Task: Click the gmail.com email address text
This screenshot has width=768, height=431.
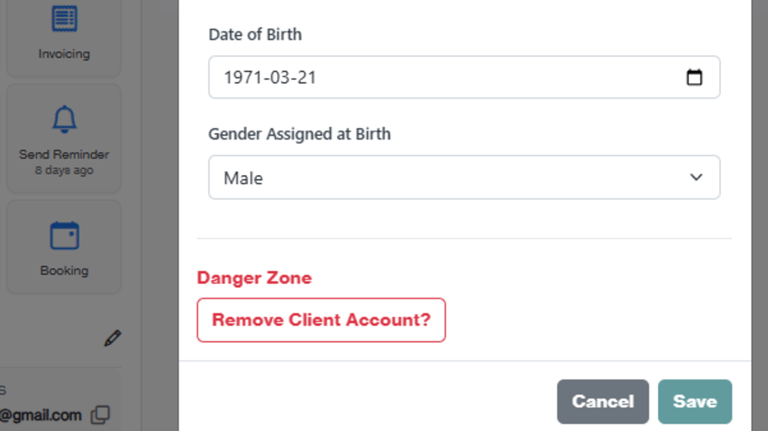Action: [40, 414]
